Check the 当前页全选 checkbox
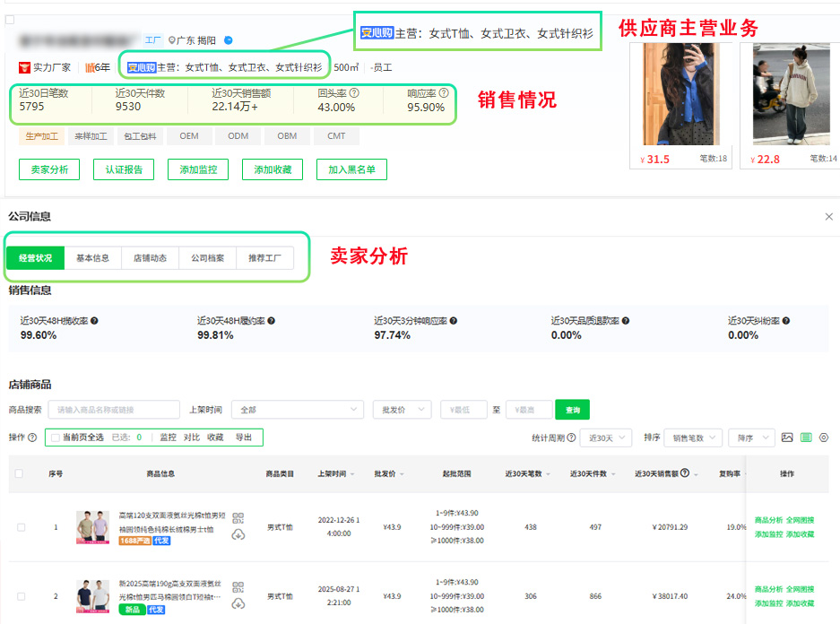 56,438
